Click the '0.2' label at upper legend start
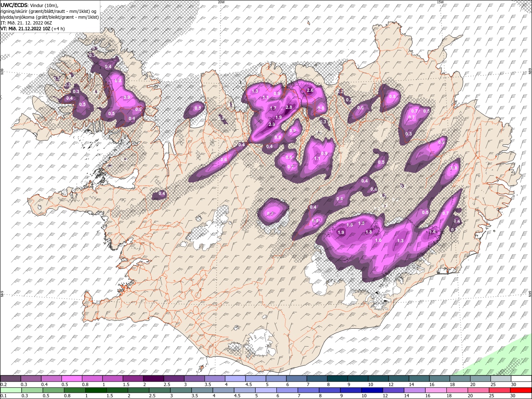 pos(3,384)
